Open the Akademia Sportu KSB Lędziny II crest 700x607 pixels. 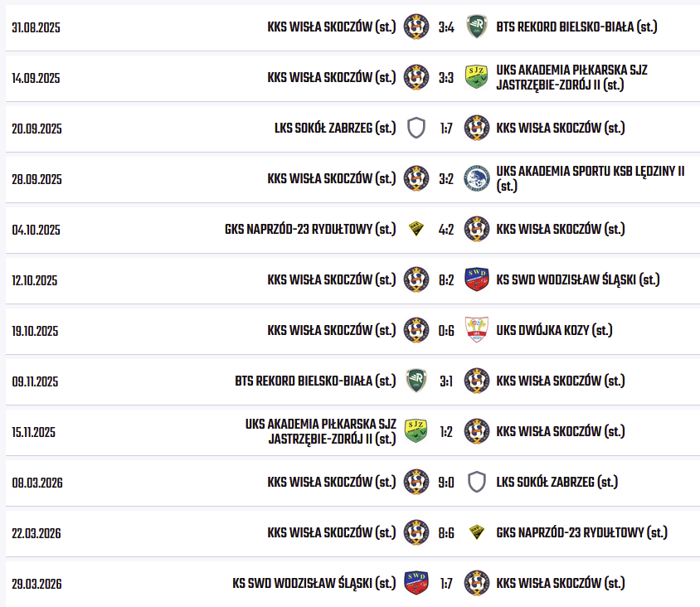pyautogui.click(x=476, y=178)
